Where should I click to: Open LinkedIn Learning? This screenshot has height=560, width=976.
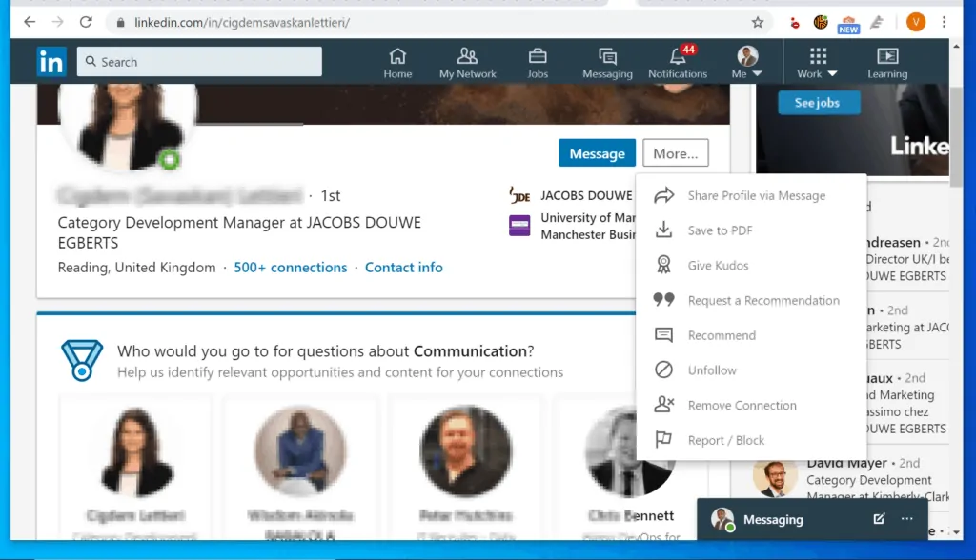click(887, 64)
